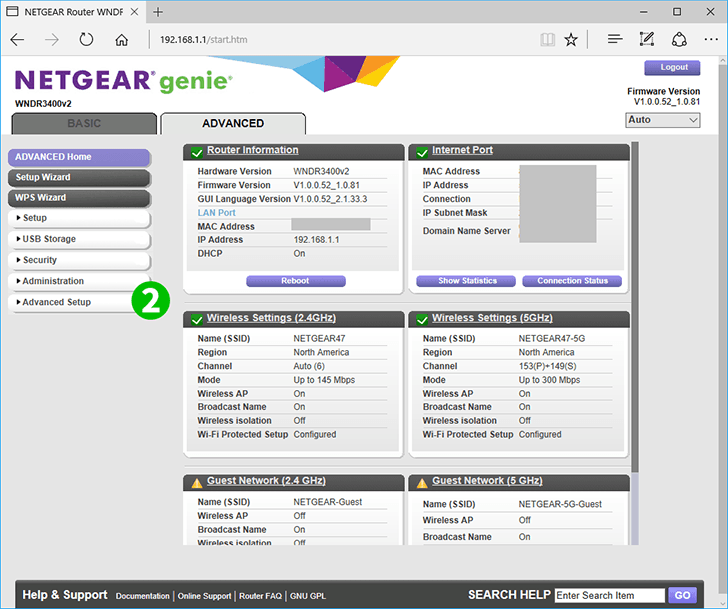Click the NETGEAR-5G-Guest SSID value
The width and height of the screenshot is (728, 609).
point(560,504)
